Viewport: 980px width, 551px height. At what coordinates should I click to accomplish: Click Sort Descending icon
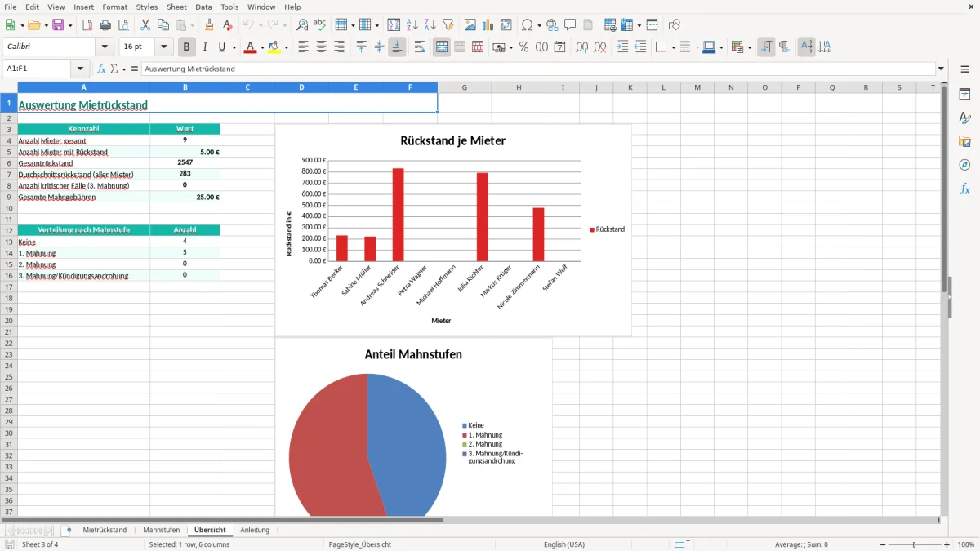(430, 25)
